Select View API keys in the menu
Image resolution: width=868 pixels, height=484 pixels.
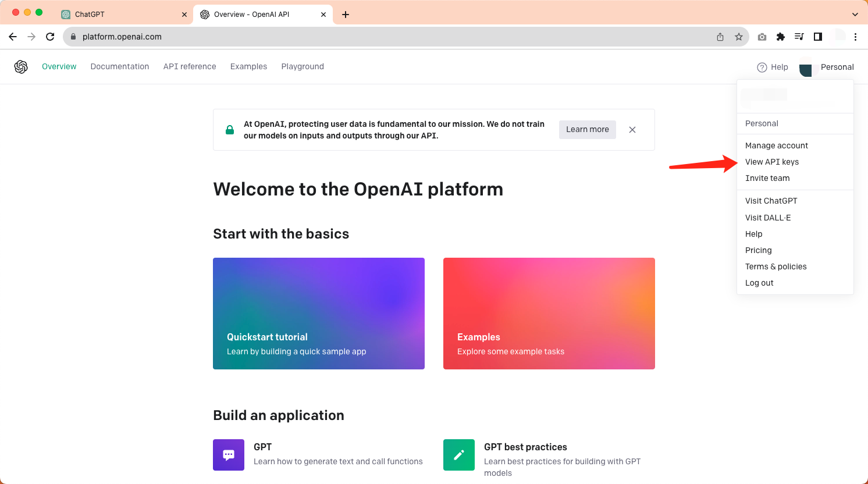pyautogui.click(x=795, y=162)
